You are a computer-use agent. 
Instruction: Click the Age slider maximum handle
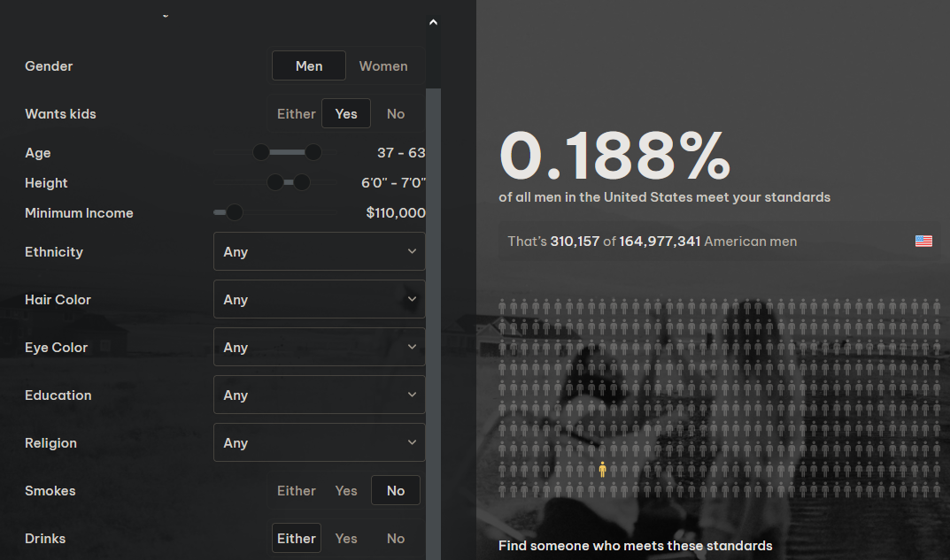313,152
